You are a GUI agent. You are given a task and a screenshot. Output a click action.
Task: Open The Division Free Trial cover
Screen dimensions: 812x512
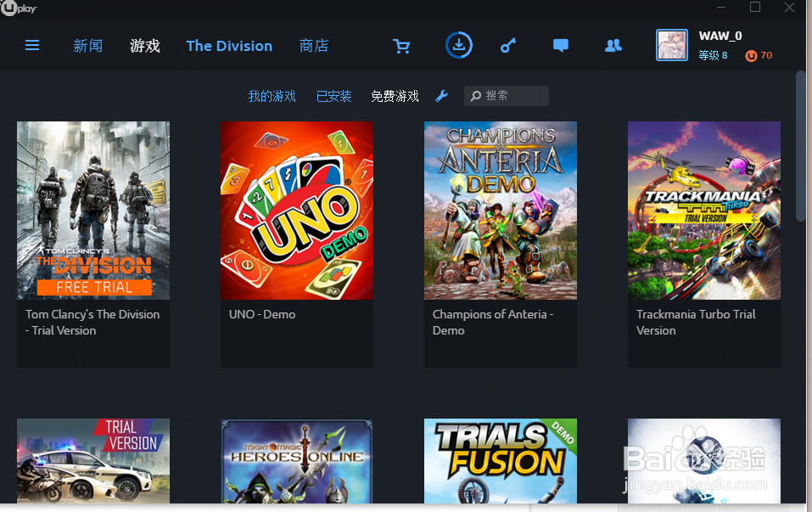click(x=93, y=211)
